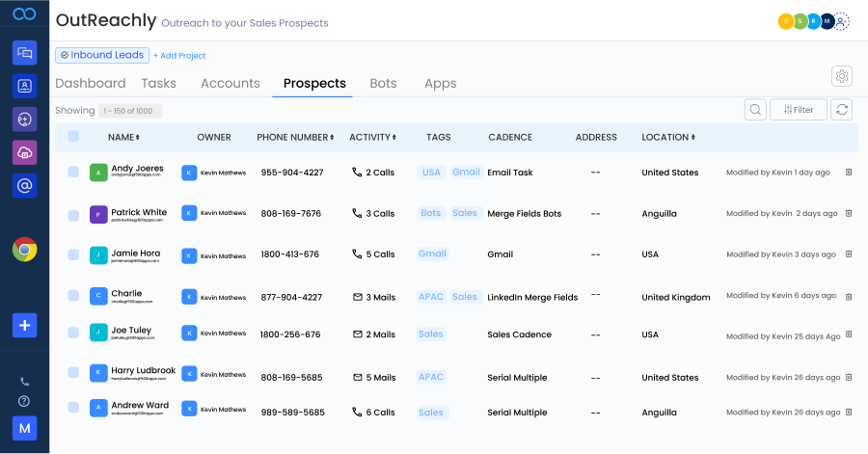This screenshot has height=454, width=868.
Task: Click the Filter button
Action: (x=798, y=110)
